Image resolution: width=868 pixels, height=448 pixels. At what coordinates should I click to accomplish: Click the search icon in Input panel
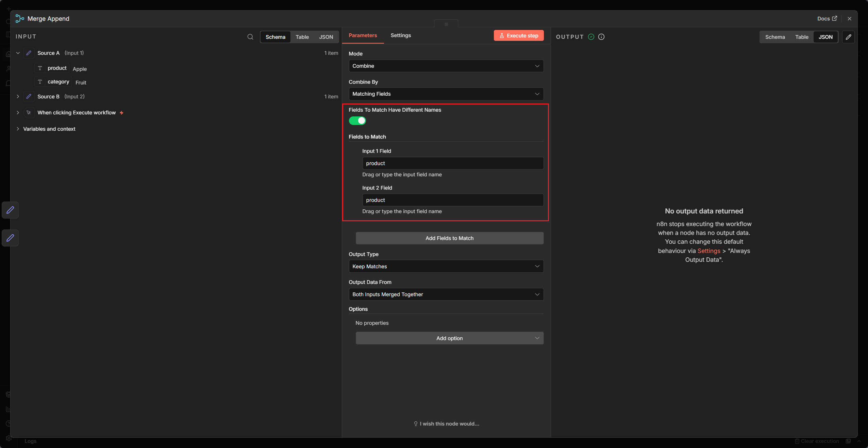tap(250, 37)
